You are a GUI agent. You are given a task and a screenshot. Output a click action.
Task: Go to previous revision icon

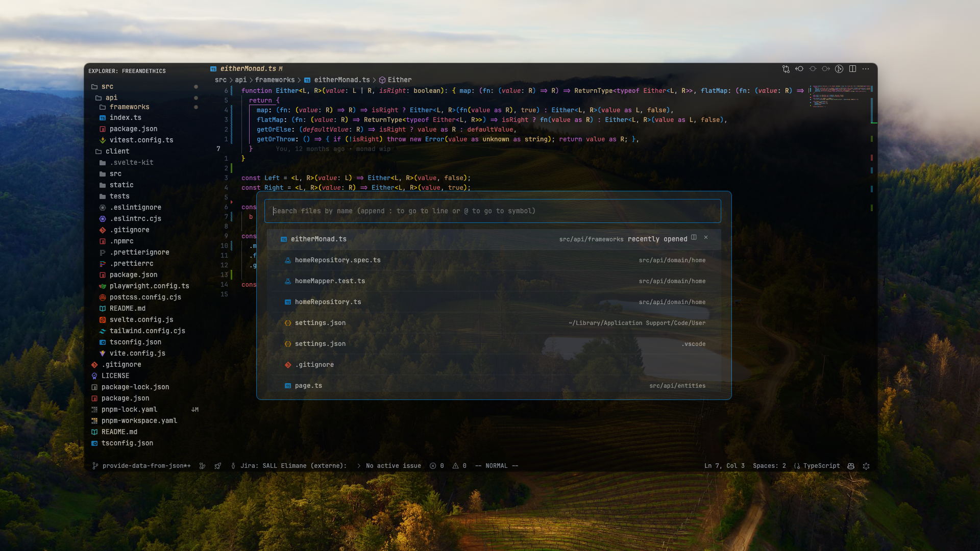799,69
